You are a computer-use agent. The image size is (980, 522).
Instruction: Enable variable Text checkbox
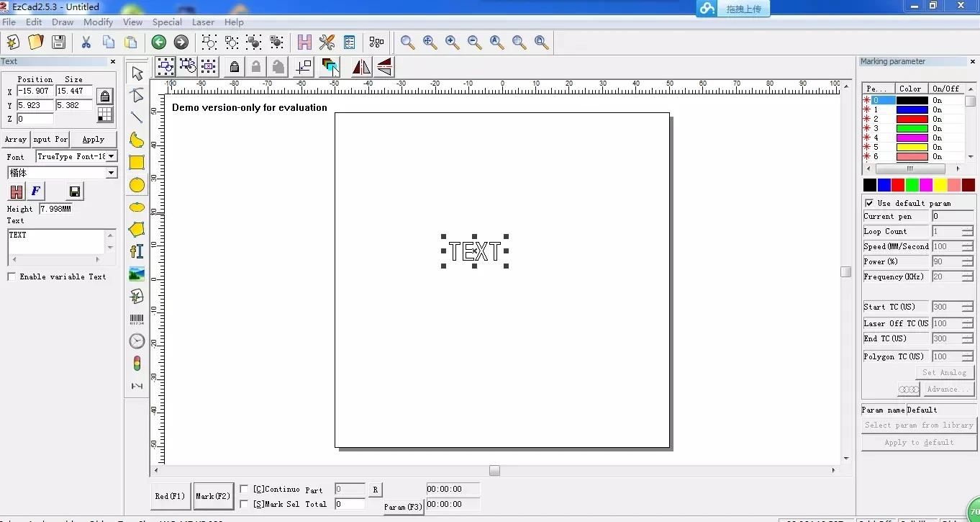click(x=12, y=276)
